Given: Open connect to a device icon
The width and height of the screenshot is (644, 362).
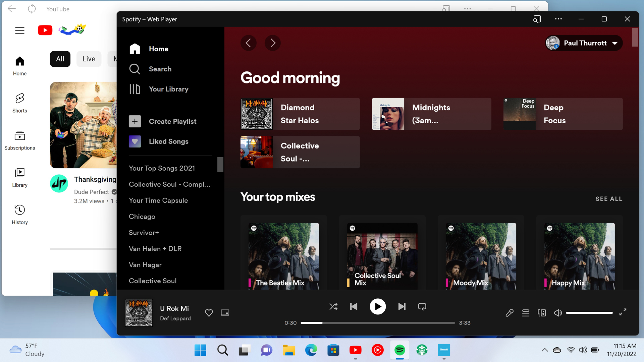Looking at the screenshot, I should click(542, 313).
